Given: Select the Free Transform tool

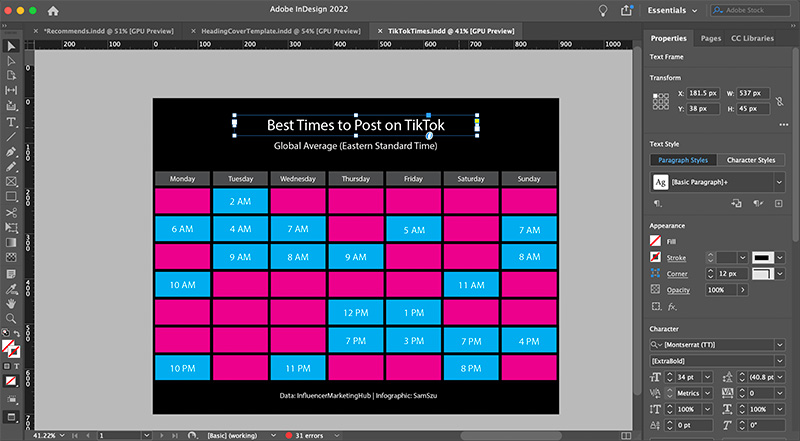Looking at the screenshot, I should [x=11, y=227].
